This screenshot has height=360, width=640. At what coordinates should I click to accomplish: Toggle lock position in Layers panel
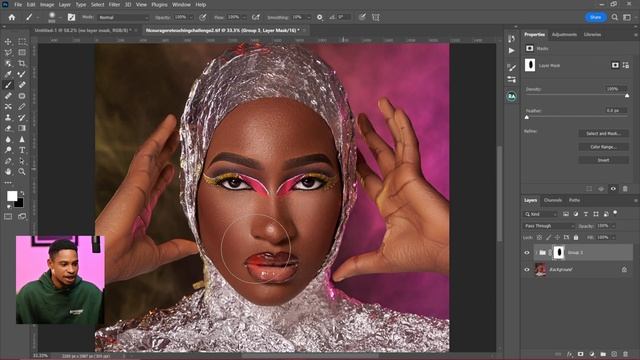tap(557, 237)
